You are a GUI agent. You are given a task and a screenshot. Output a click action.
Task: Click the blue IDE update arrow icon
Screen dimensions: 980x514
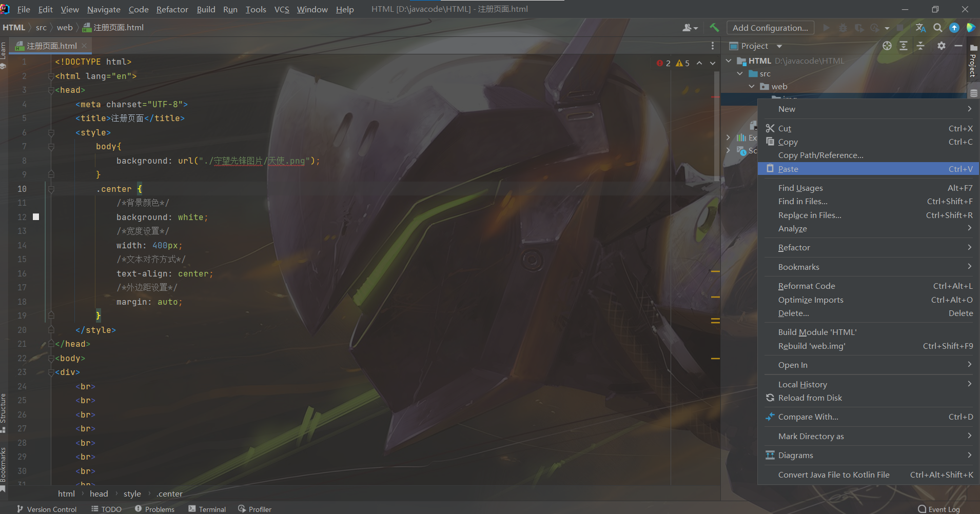(x=954, y=28)
